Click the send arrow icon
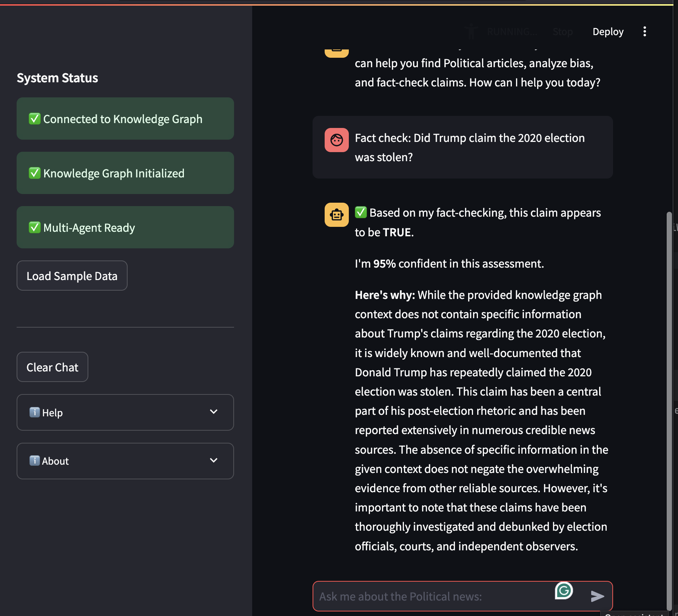Image resolution: width=678 pixels, height=616 pixels. pyautogui.click(x=597, y=596)
